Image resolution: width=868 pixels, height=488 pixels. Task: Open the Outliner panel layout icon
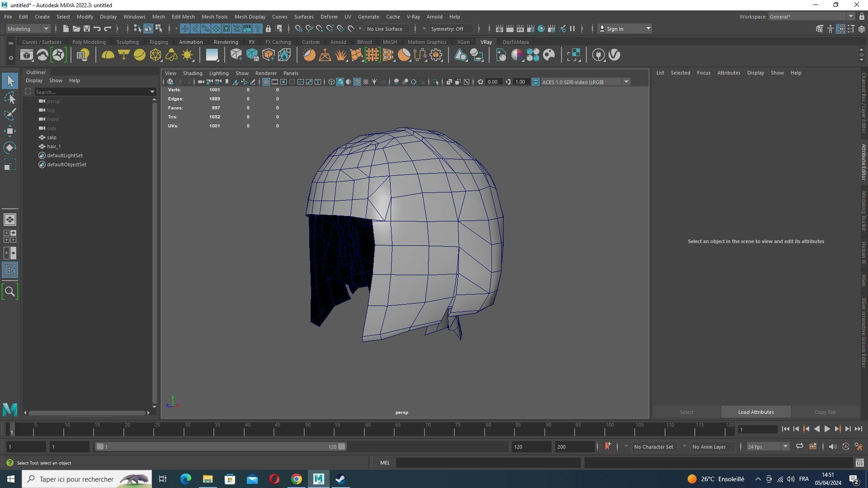click(x=10, y=270)
